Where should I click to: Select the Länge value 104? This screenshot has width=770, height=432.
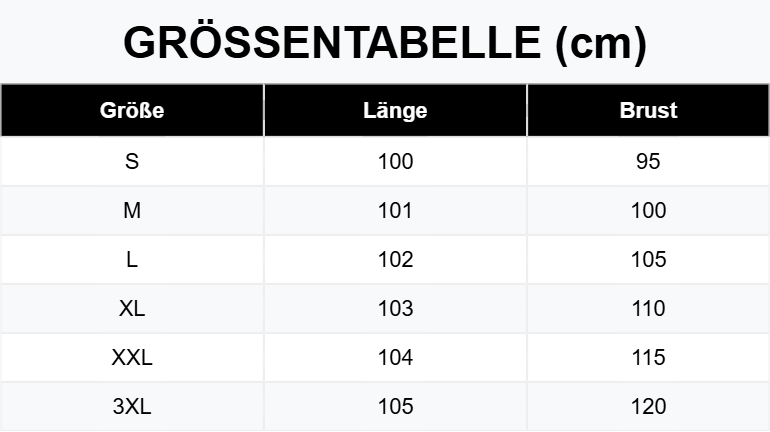(x=395, y=358)
